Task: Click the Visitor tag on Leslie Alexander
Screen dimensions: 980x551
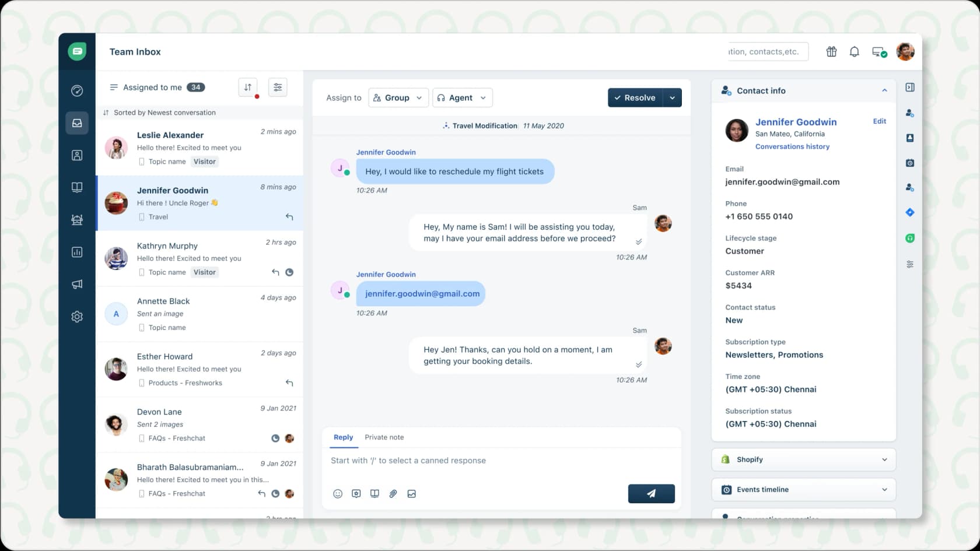Action: 205,162
